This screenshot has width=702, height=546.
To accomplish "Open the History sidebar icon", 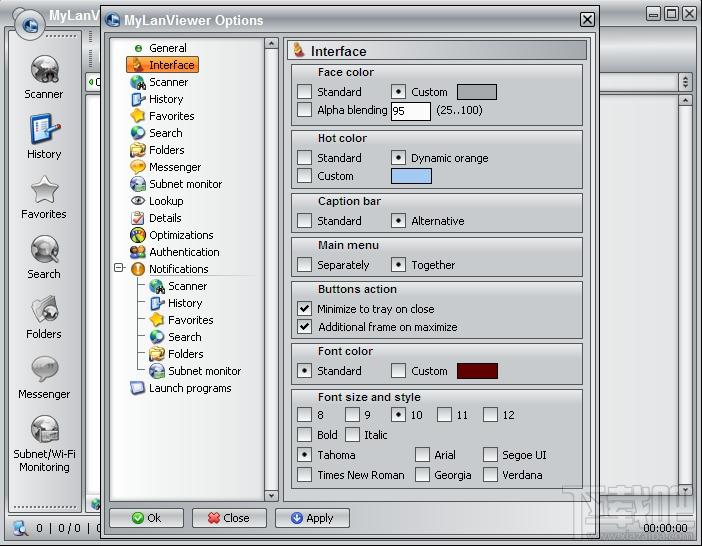I will 44,130.
